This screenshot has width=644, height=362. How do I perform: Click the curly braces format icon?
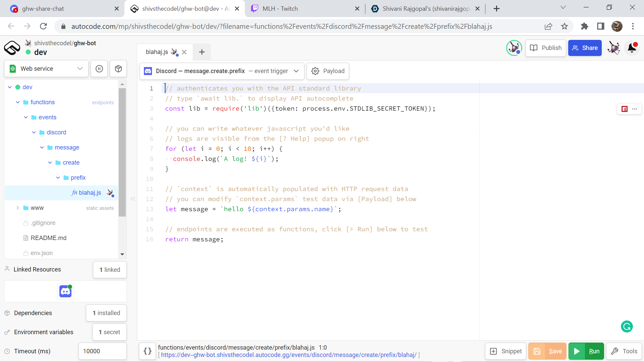coord(148,351)
